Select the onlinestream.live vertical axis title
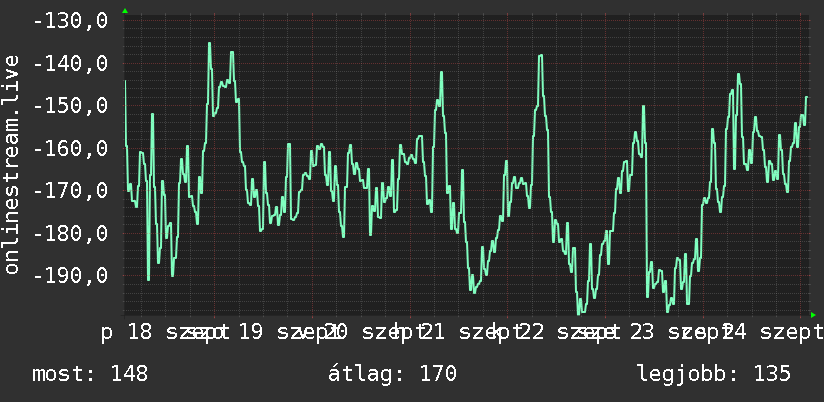 click(x=12, y=164)
